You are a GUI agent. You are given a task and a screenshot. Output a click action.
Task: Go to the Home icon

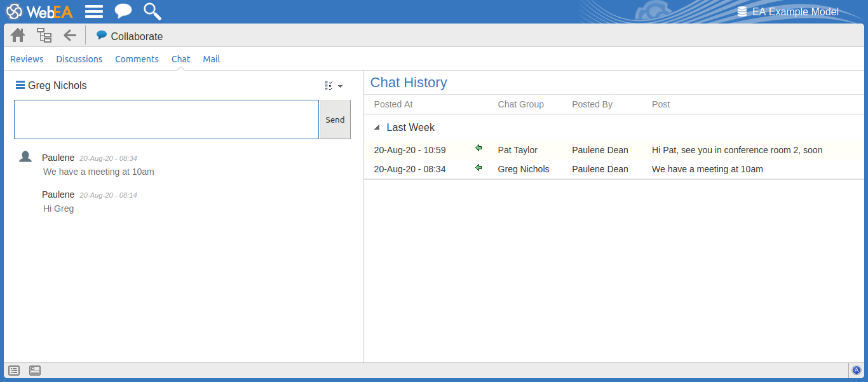[x=18, y=36]
